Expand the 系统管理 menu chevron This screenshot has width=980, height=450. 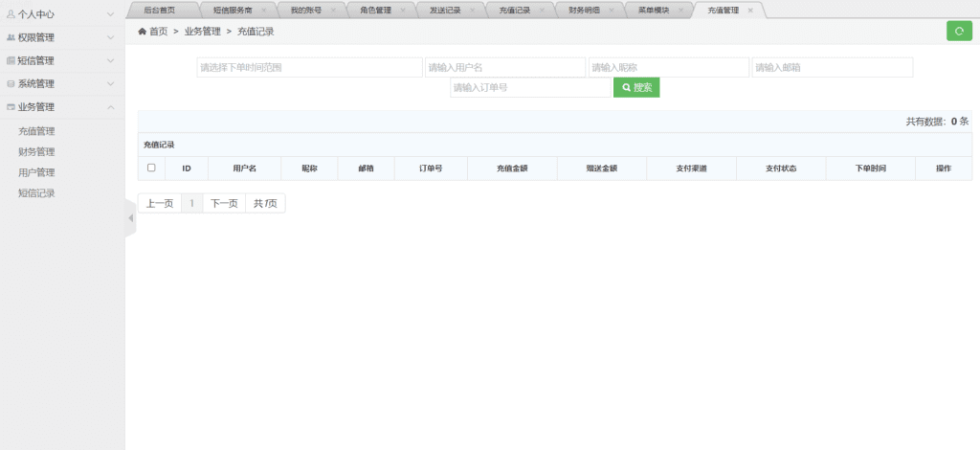pyautogui.click(x=110, y=83)
